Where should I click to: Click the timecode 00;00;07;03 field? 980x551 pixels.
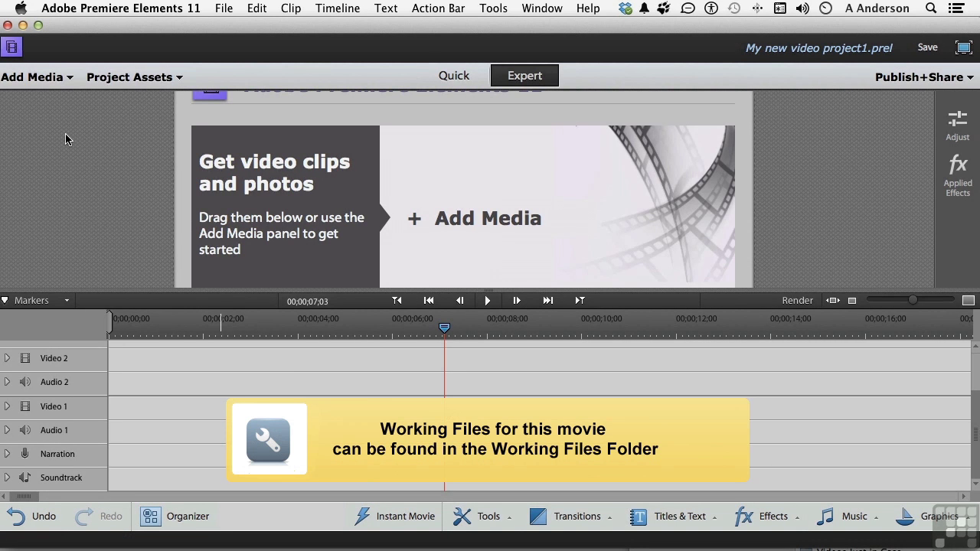(x=307, y=302)
